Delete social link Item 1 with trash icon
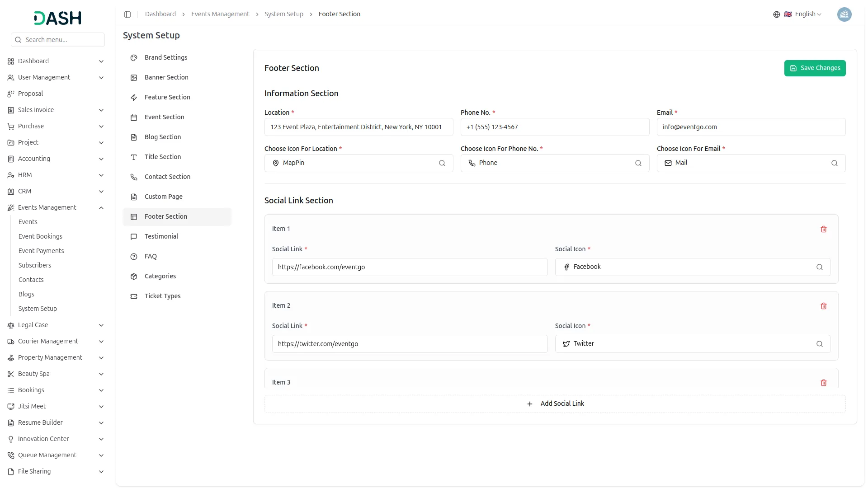 823,229
